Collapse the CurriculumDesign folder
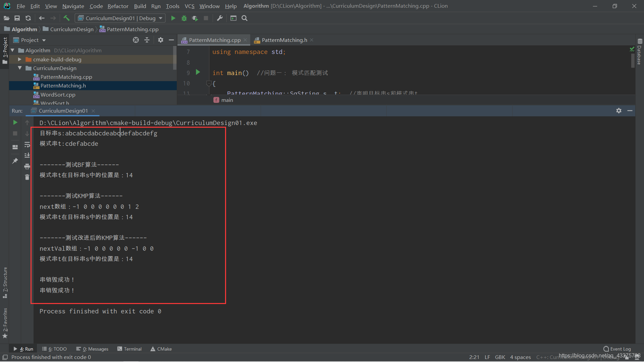 [x=20, y=68]
